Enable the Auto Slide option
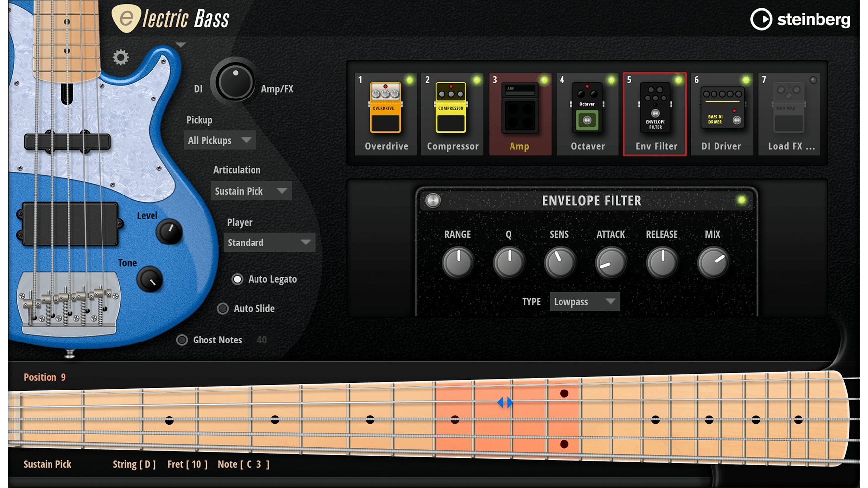The height and width of the screenshot is (488, 868). click(223, 309)
